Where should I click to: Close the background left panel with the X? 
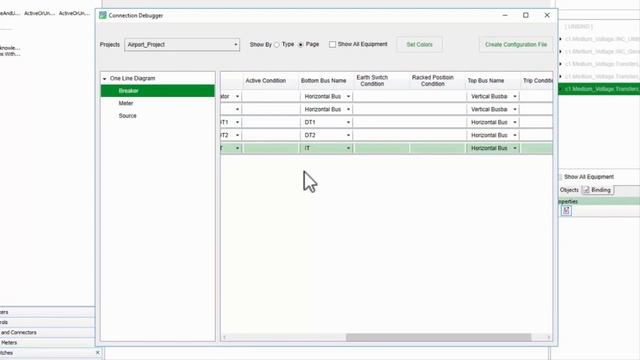(x=98, y=353)
